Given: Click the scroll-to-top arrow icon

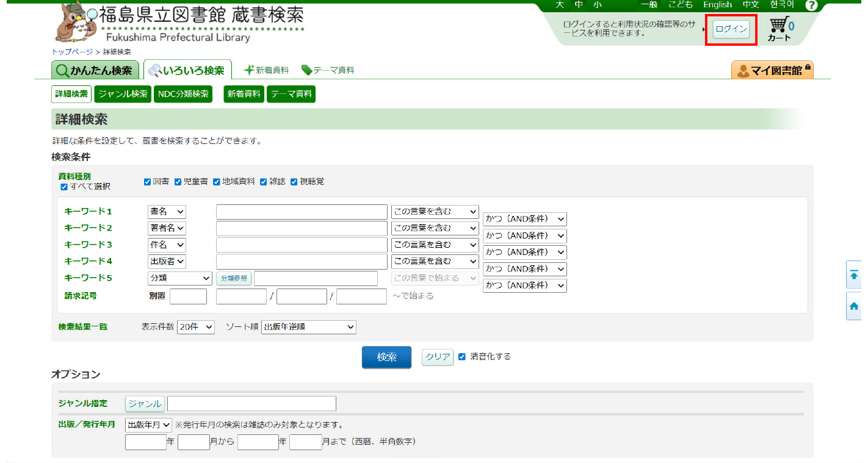Looking at the screenshot, I should tap(854, 275).
